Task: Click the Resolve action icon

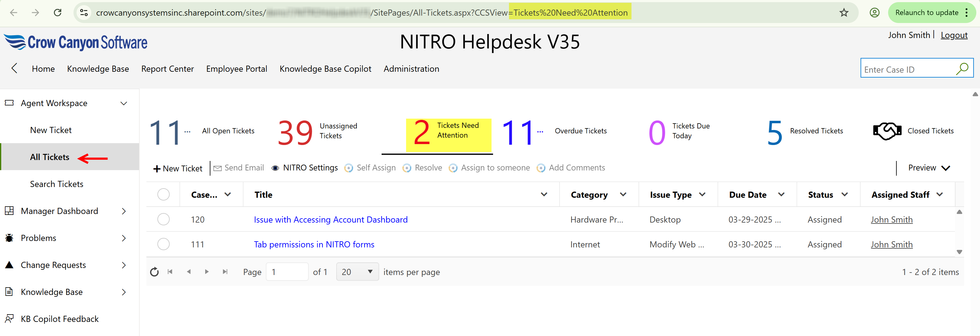Action: (407, 168)
